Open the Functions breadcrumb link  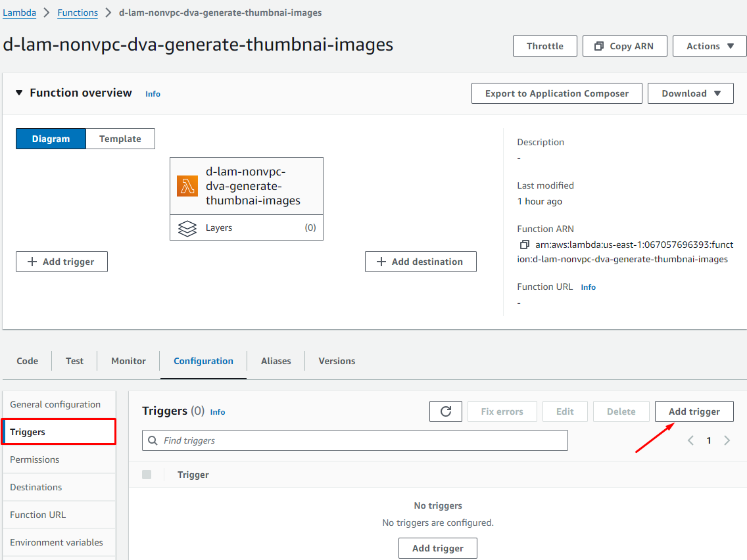pos(78,12)
